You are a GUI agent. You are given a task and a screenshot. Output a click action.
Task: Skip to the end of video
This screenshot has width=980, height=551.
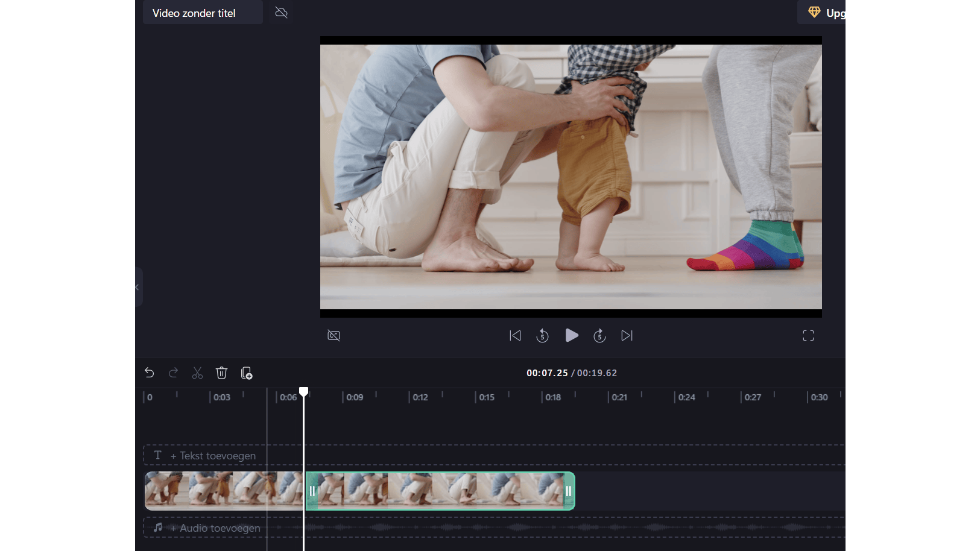pyautogui.click(x=627, y=336)
